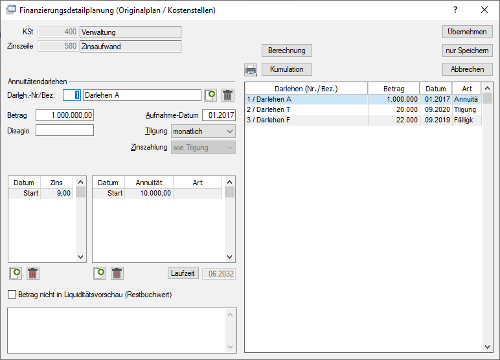Close the Finanzierungsdetailplanung dialog
Image resolution: width=500 pixels, height=360 pixels.
pyautogui.click(x=484, y=10)
